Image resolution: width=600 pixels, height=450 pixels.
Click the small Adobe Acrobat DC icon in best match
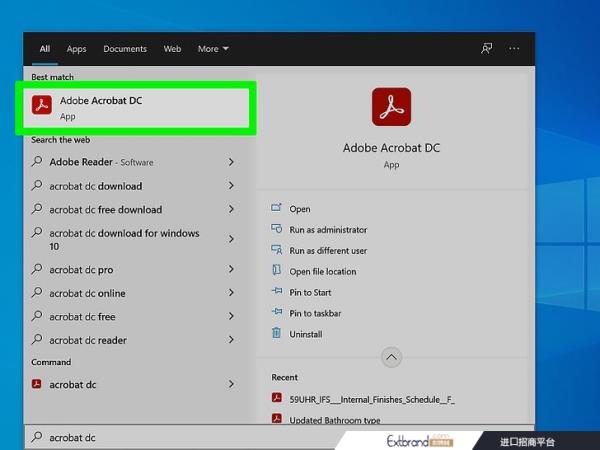[42, 105]
